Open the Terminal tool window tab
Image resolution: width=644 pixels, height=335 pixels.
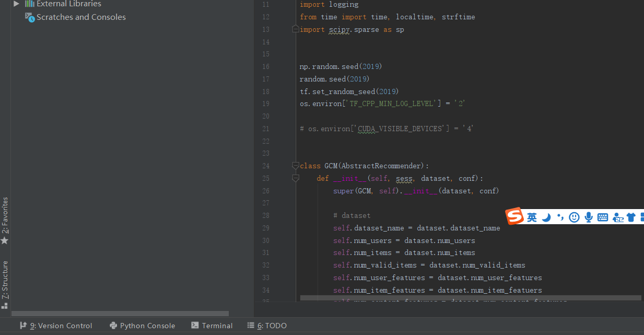(x=212, y=326)
